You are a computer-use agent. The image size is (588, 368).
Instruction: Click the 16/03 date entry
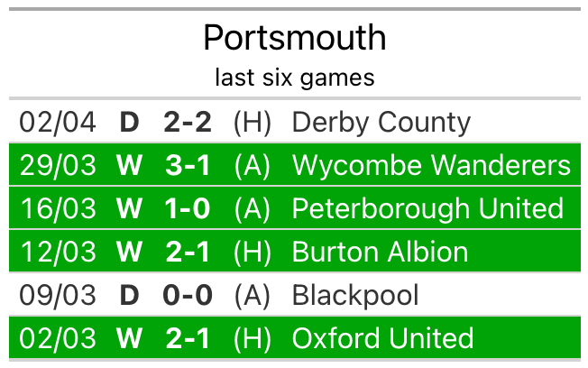(x=58, y=209)
